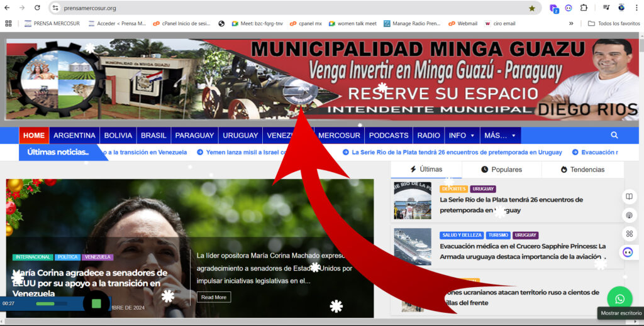Reload the page with the refresh button

tap(37, 8)
